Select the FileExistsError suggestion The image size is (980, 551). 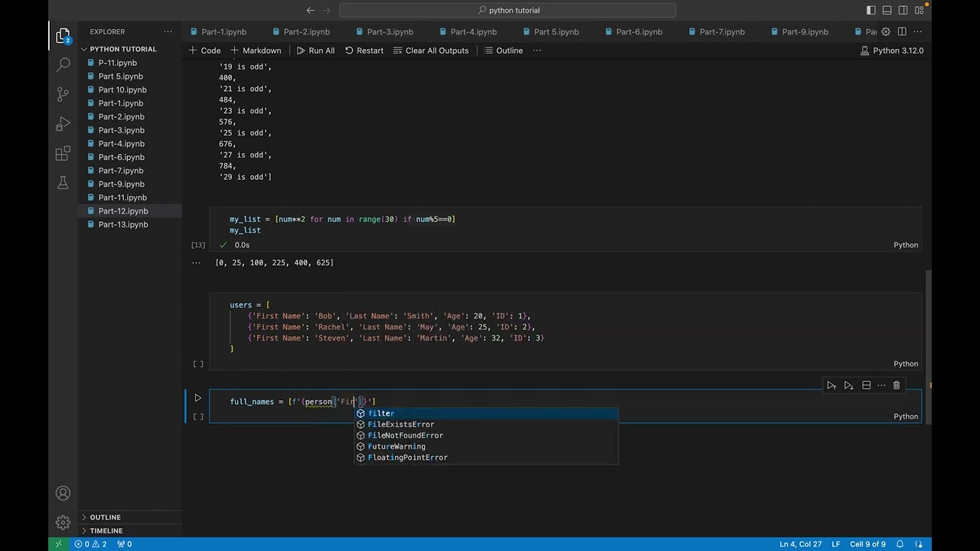tap(486, 424)
